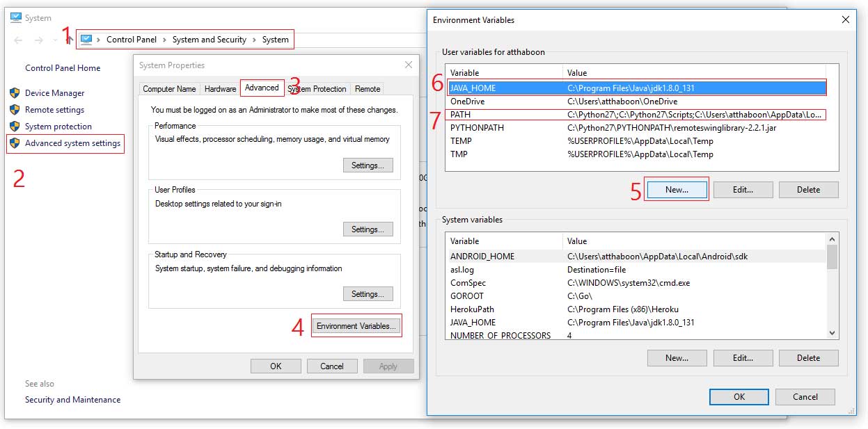
Task: Open Security and Maintenance link
Action: tap(72, 400)
